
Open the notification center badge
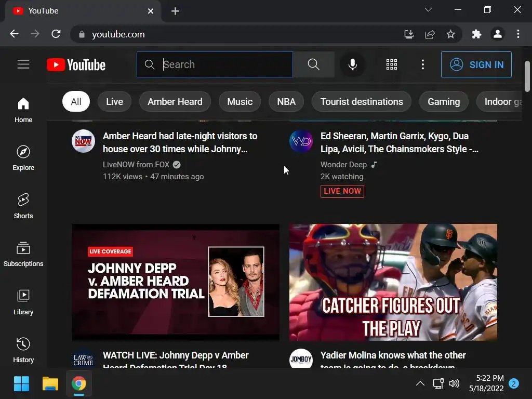pyautogui.click(x=514, y=384)
